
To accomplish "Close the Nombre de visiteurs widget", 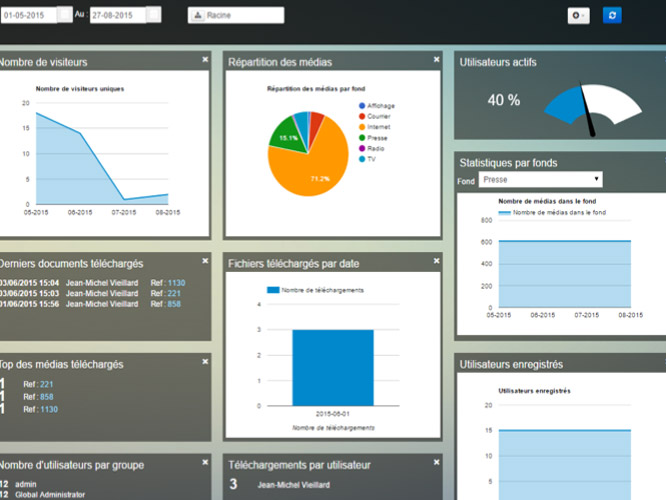I will pos(205,60).
